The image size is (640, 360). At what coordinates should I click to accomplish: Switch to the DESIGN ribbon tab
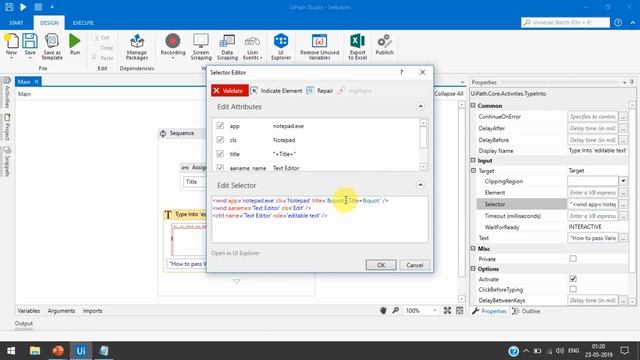[49, 23]
